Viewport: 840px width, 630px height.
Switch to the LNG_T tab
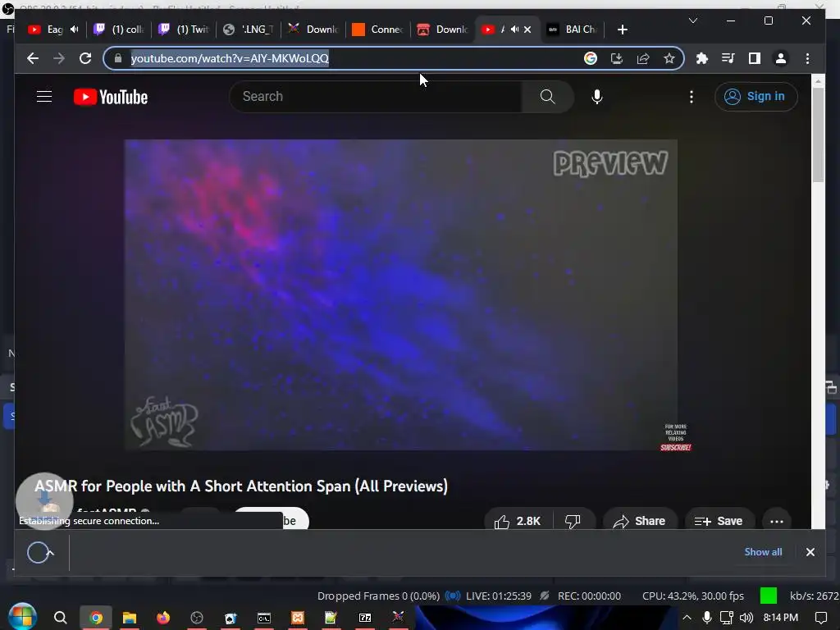click(x=249, y=30)
